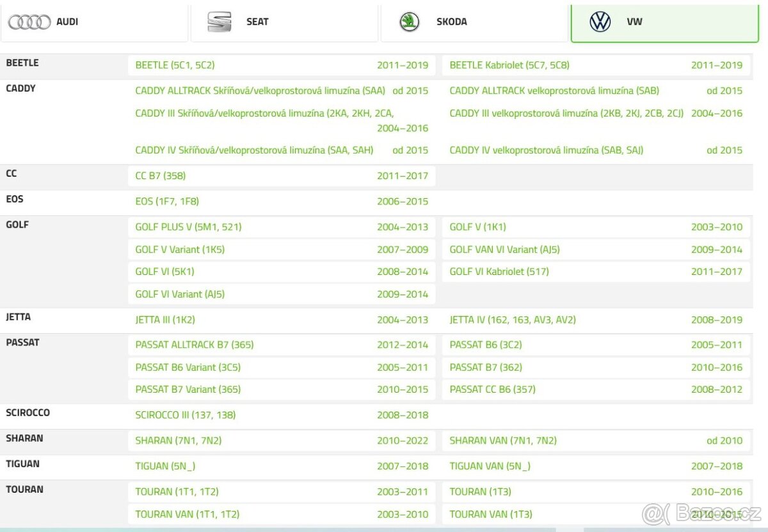Open SHARAN VAN (7N1, 7N2) link
This screenshot has width=768, height=532.
502,441
